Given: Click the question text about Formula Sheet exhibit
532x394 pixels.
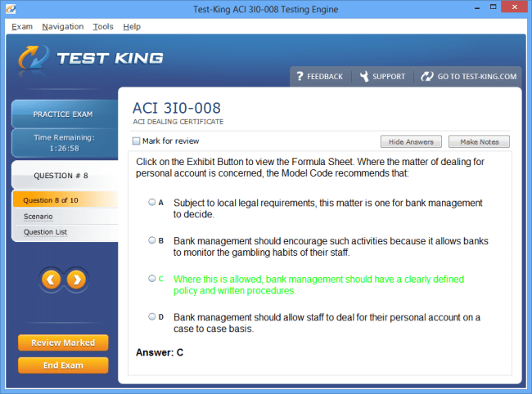Looking at the screenshot, I should 310,168.
